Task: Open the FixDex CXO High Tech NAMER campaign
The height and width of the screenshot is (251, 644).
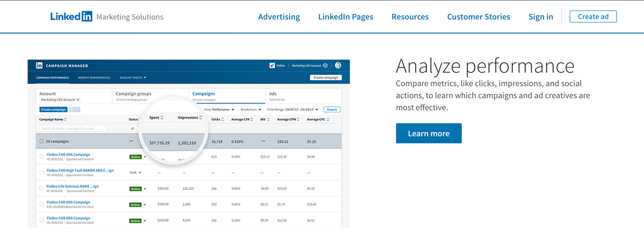Action: coord(80,170)
